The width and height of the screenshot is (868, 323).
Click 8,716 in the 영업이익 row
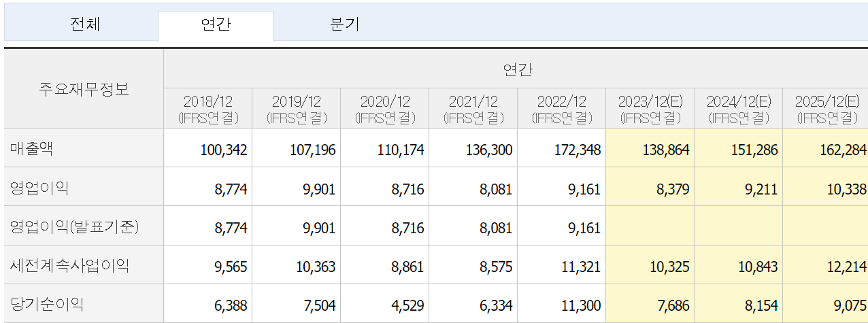point(407,188)
